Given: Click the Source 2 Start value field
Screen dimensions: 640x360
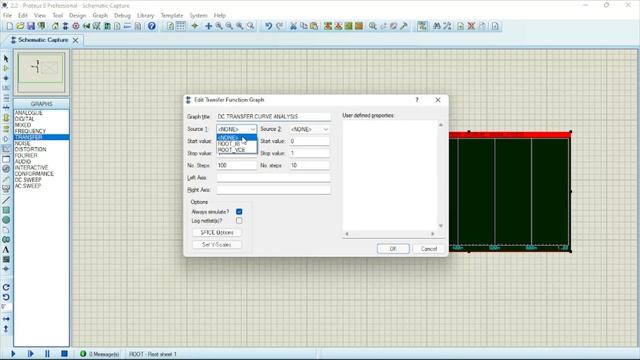Looking at the screenshot, I should pyautogui.click(x=310, y=141).
